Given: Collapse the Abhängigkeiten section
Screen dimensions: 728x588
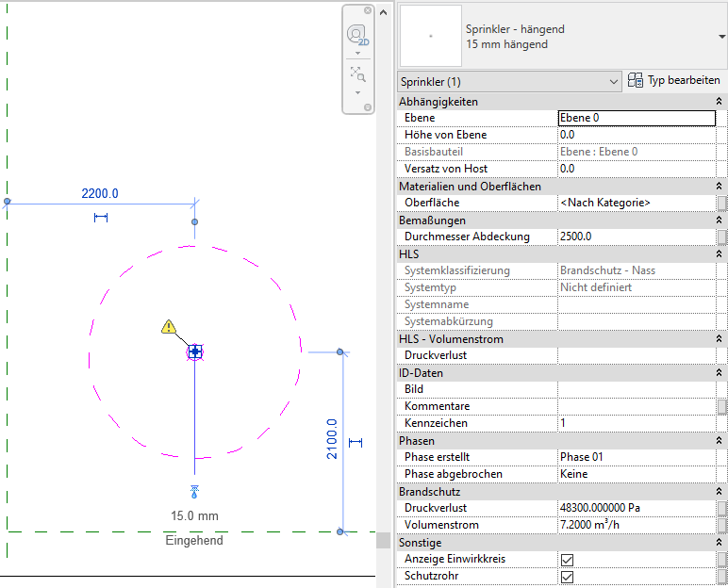Looking at the screenshot, I should point(720,101).
